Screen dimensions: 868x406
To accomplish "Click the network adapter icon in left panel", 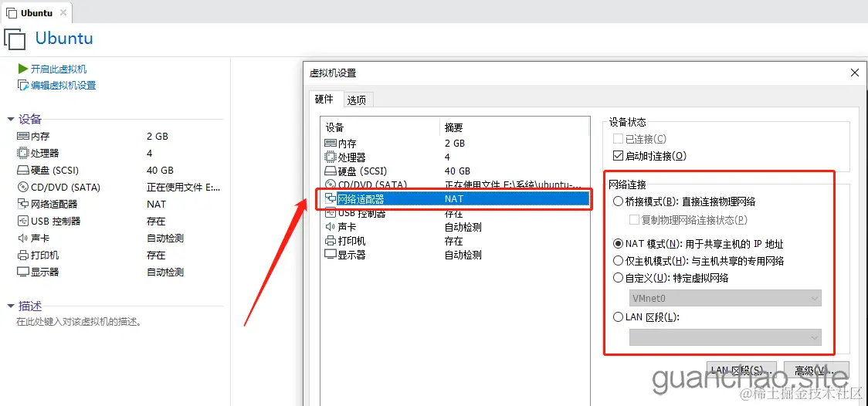I will pos(22,204).
